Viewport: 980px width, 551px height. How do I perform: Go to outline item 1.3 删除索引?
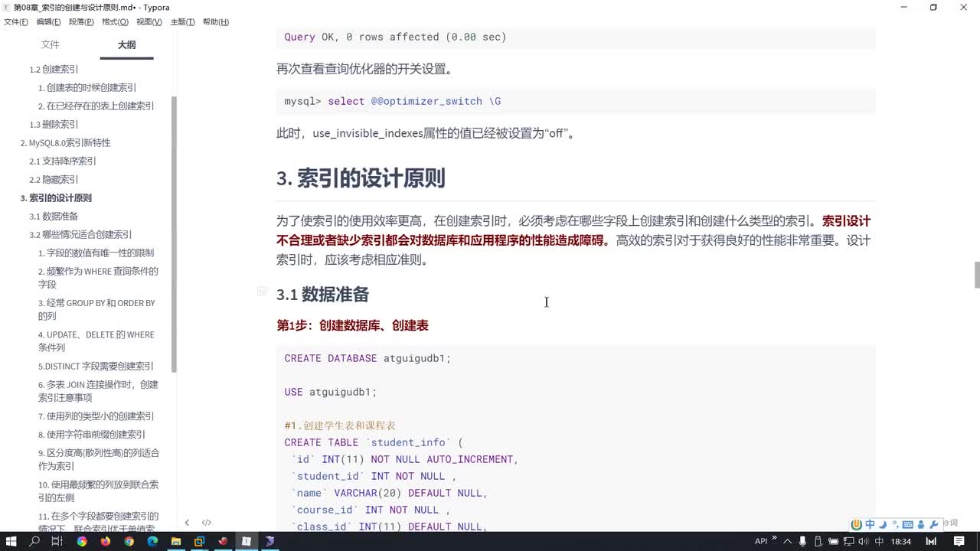point(54,124)
